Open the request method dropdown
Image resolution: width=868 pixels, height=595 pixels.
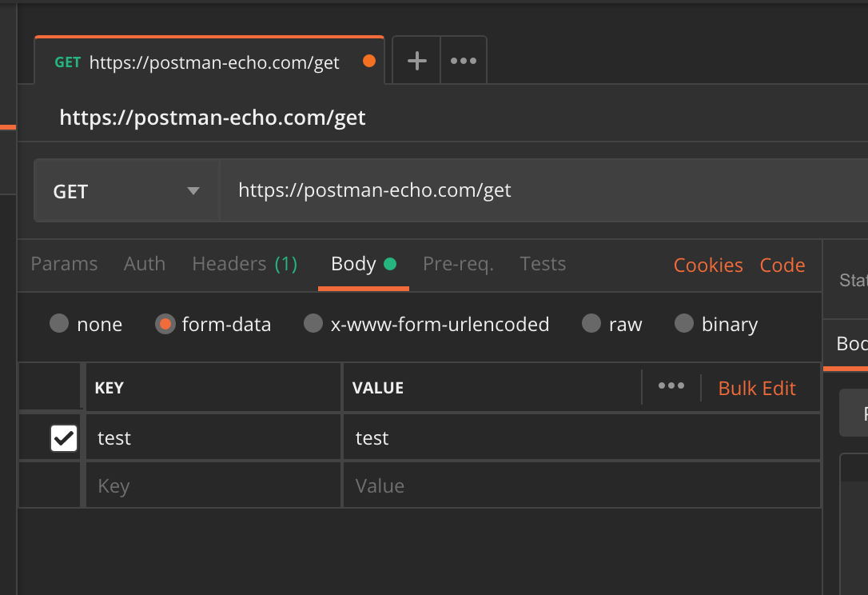pyautogui.click(x=125, y=190)
